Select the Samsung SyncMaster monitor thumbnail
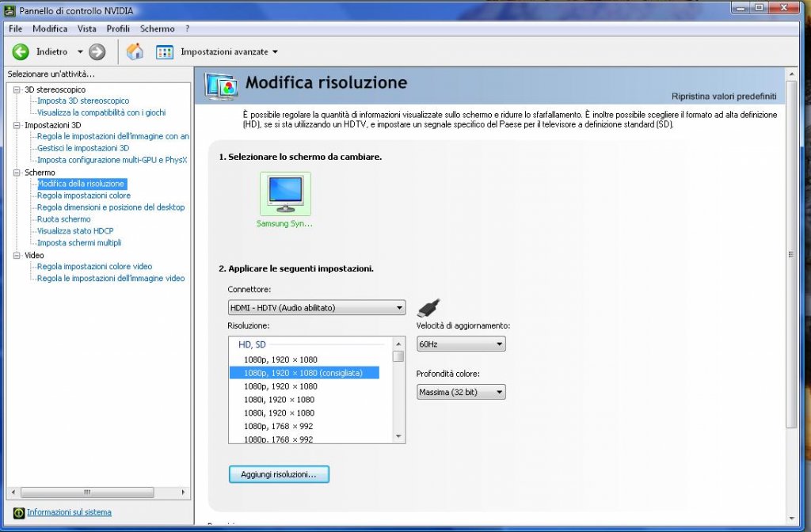This screenshot has height=532, width=811. (285, 194)
